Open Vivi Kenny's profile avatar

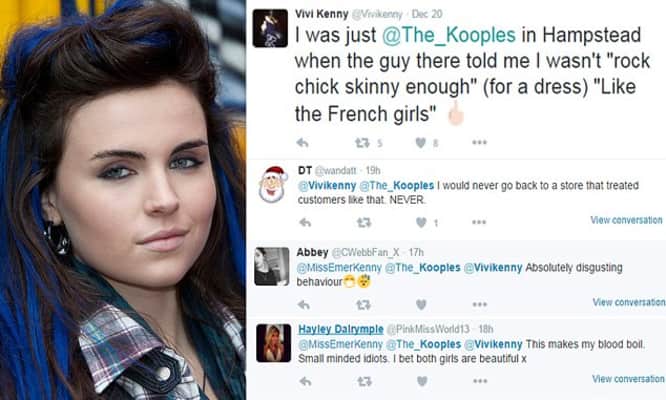pyautogui.click(x=270, y=28)
